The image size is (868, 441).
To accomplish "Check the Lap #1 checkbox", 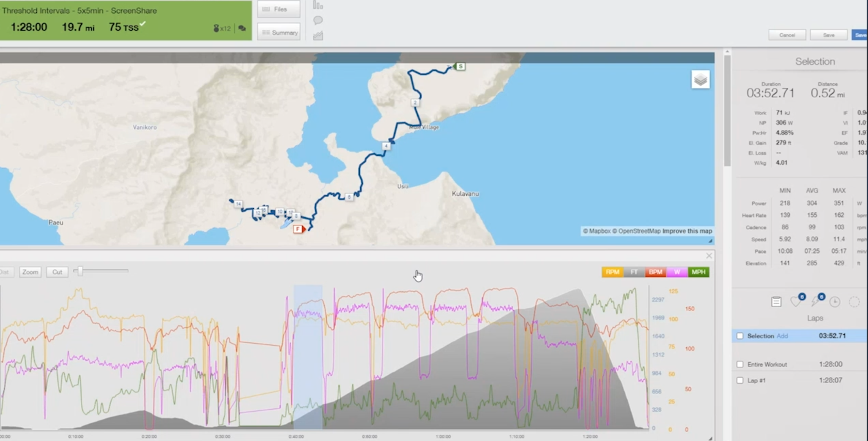I will [741, 380].
